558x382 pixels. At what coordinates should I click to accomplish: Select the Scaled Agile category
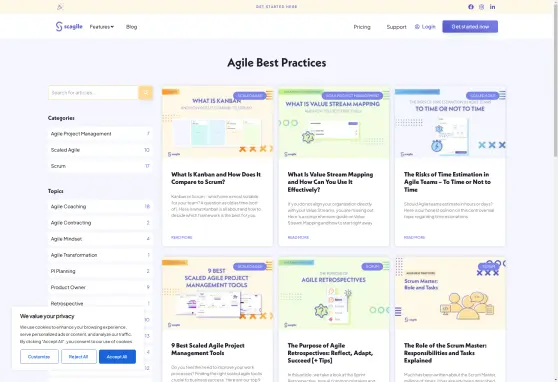[x=100, y=150]
